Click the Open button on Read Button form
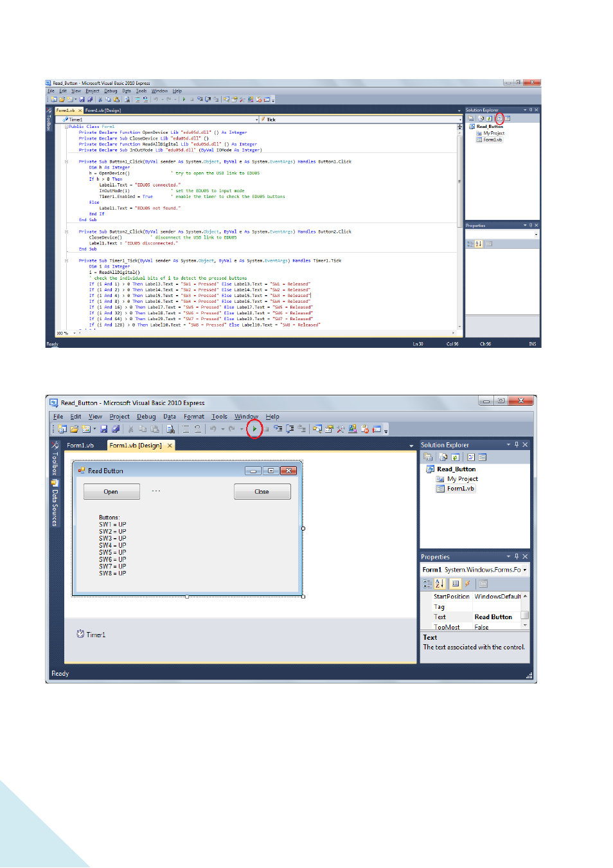The width and height of the screenshot is (613, 868). point(111,492)
